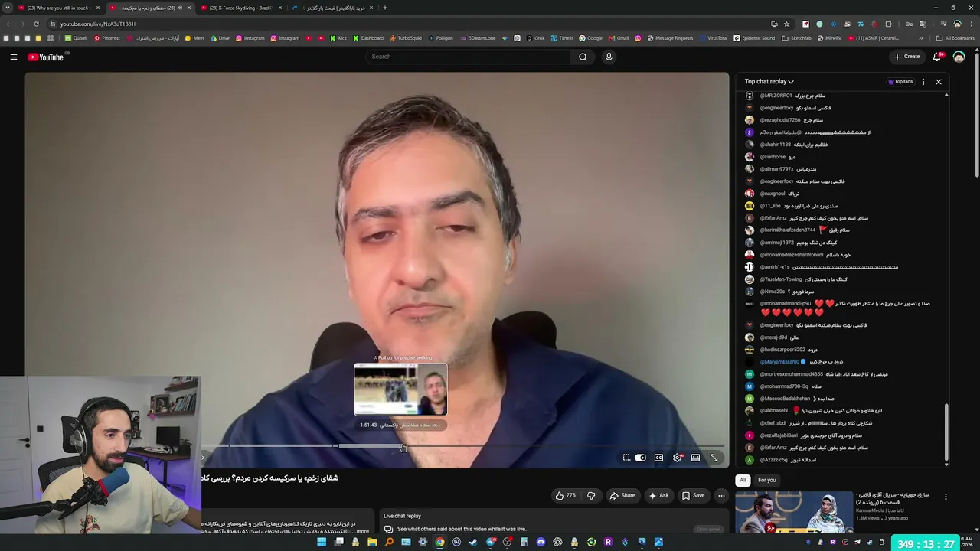
Task: Share this video
Action: (622, 495)
